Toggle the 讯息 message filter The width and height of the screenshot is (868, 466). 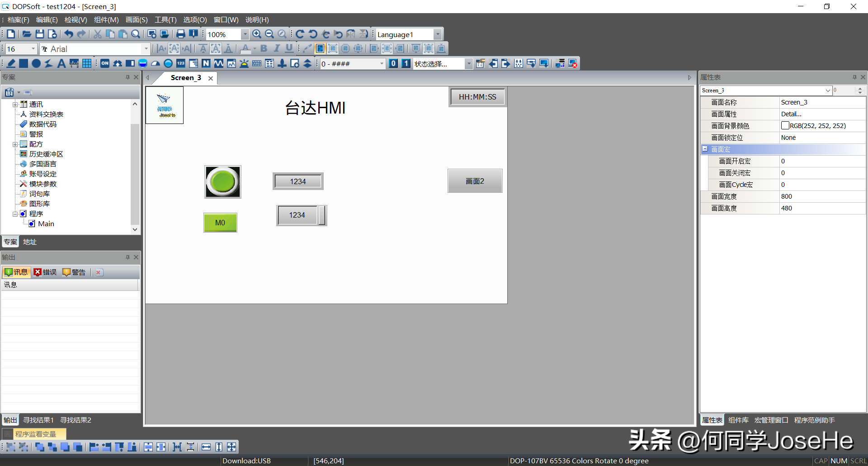pyautogui.click(x=16, y=272)
